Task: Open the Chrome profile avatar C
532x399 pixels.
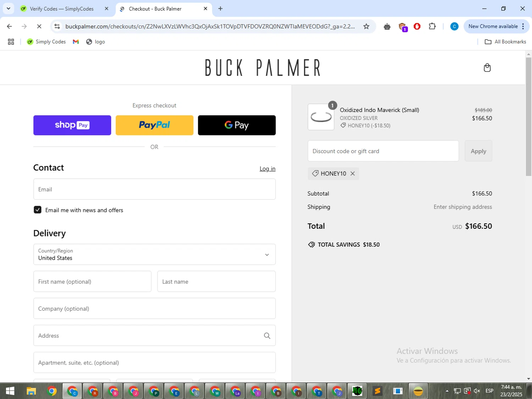Action: point(454,26)
